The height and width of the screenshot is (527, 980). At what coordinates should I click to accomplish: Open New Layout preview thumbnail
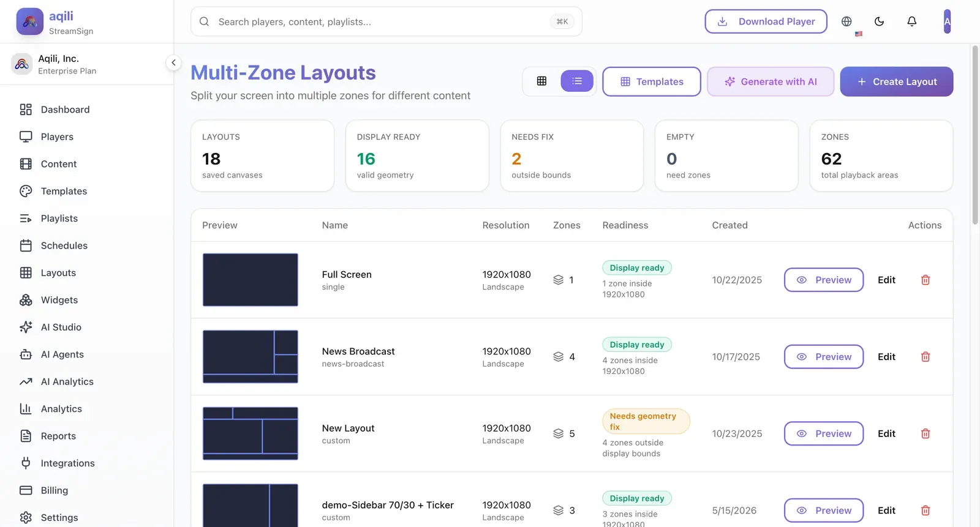coord(251,433)
